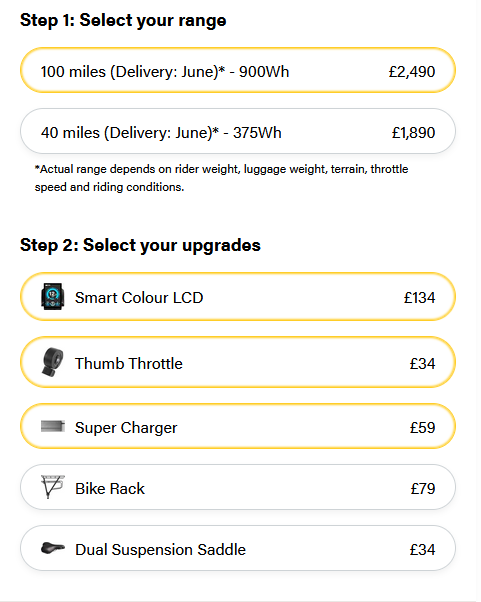Click the Bike Rack icon

point(53,487)
